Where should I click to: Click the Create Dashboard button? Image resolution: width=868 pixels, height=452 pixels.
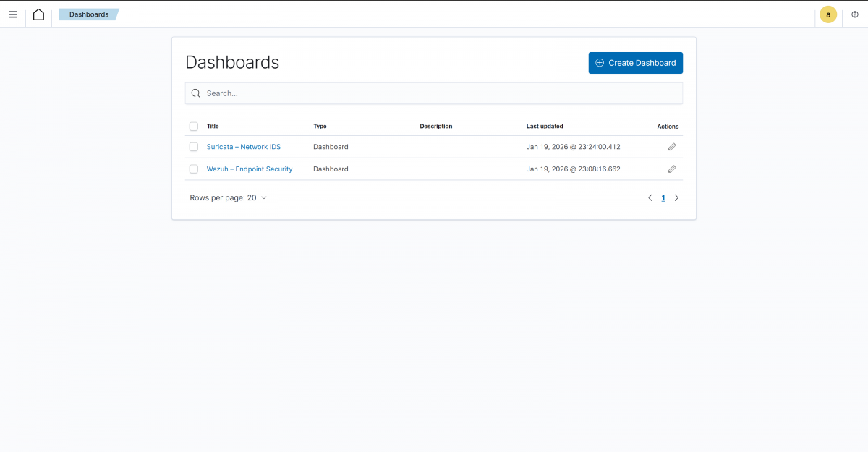[x=635, y=63]
